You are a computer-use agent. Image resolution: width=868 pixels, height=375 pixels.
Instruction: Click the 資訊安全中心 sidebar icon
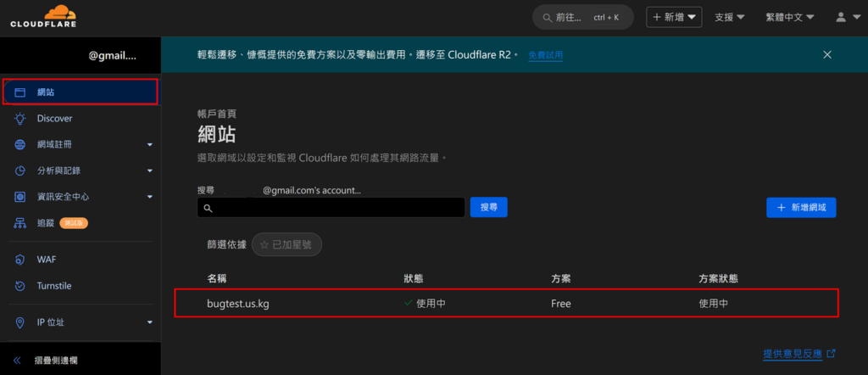pyautogui.click(x=20, y=197)
